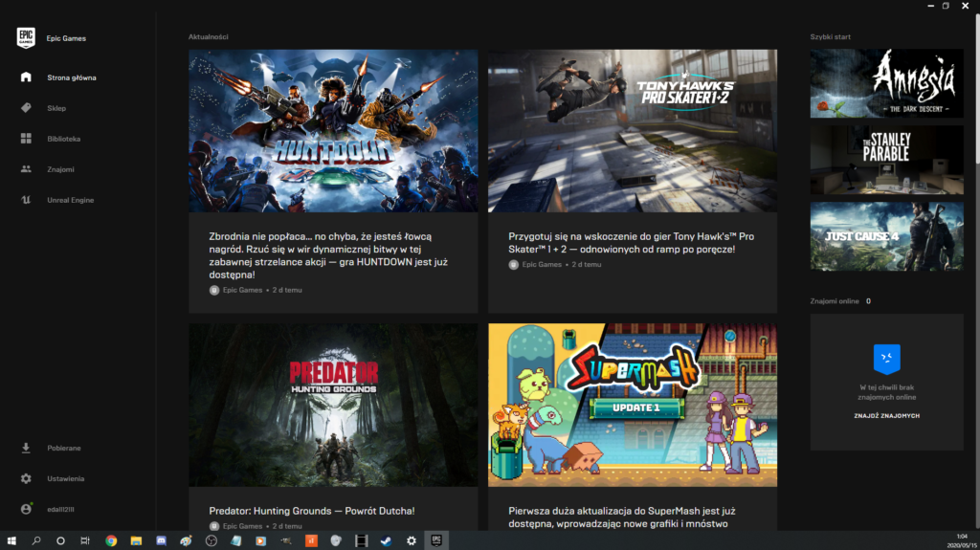Go to Strona główna
This screenshot has height=550, width=980.
coord(72,77)
